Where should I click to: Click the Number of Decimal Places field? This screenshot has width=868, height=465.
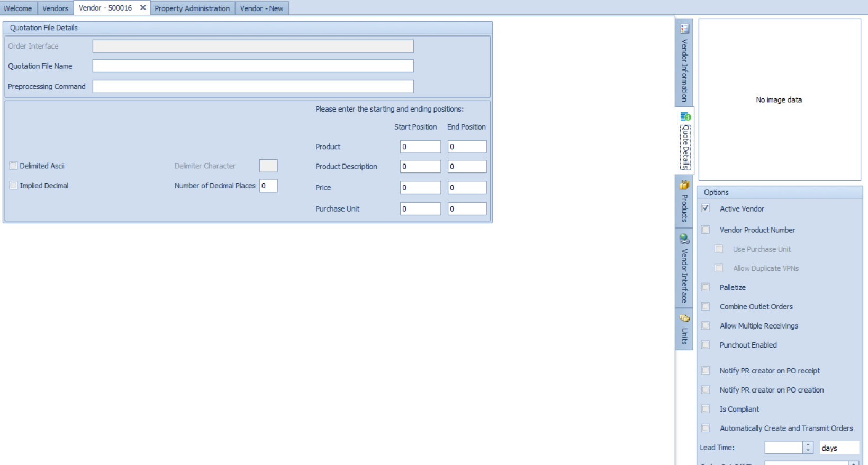[x=268, y=186]
